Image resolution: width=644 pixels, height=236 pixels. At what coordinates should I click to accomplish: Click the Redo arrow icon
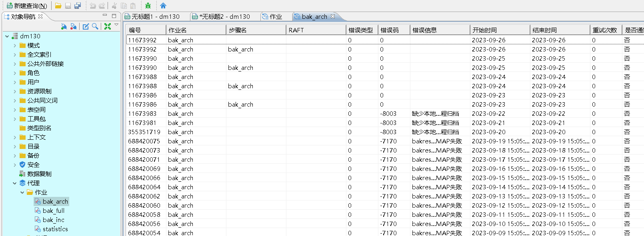(102, 6)
